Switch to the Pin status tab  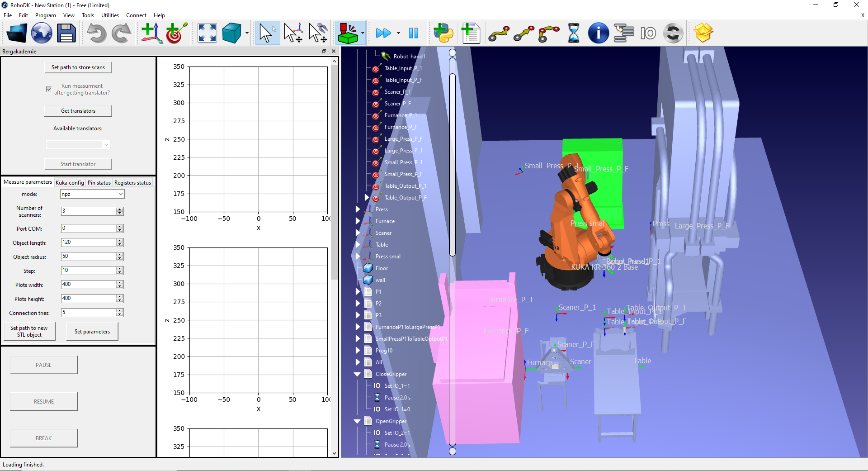pos(99,183)
